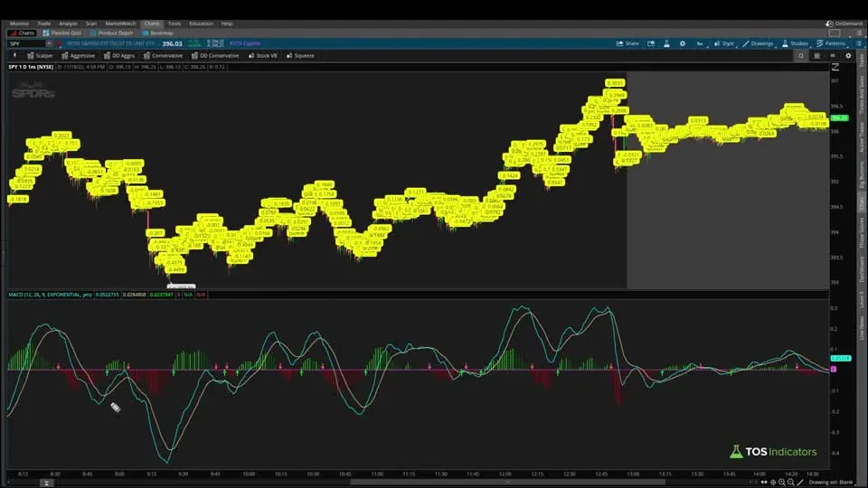This screenshot has width=868, height=488.
Task: Click the MACD study label
Action: [x=50, y=295]
